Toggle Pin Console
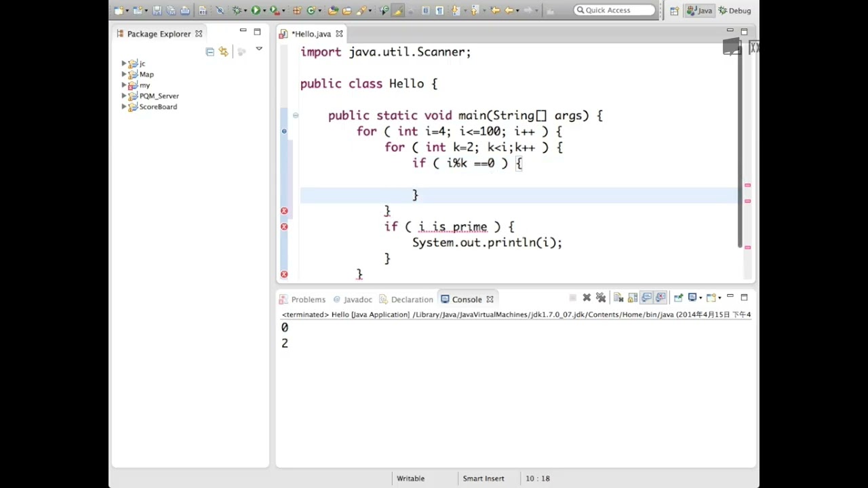This screenshot has height=488, width=868. click(678, 298)
